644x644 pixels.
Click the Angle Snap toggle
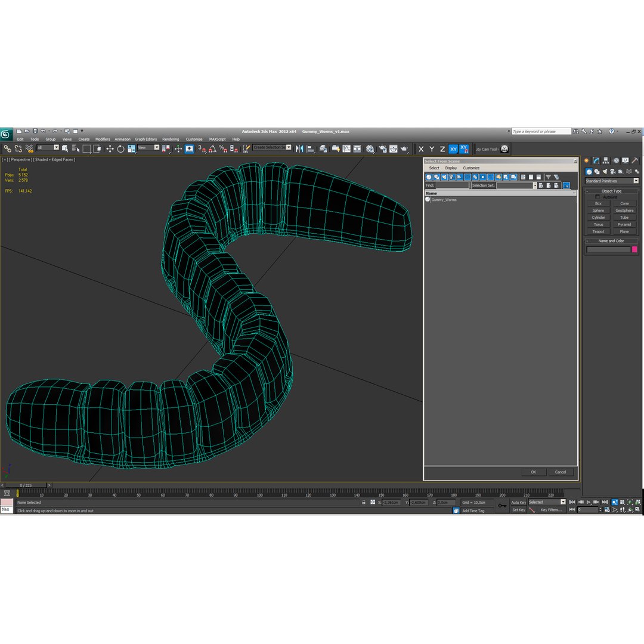[x=213, y=148]
